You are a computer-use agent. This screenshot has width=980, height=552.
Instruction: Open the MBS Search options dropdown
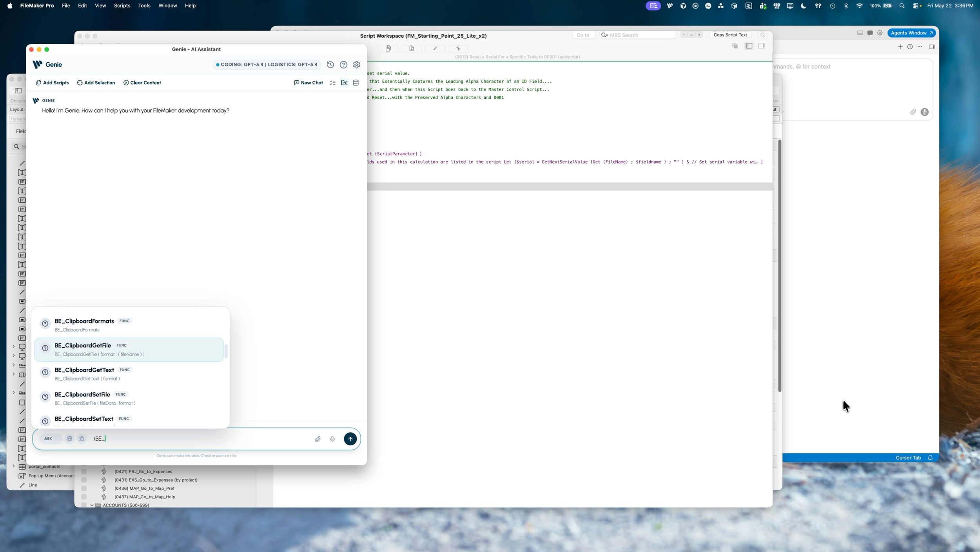click(604, 35)
